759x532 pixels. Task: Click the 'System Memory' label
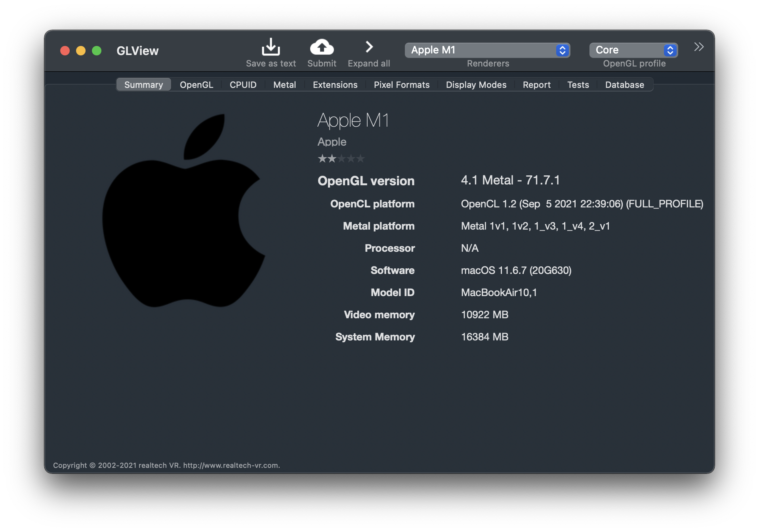tap(375, 337)
